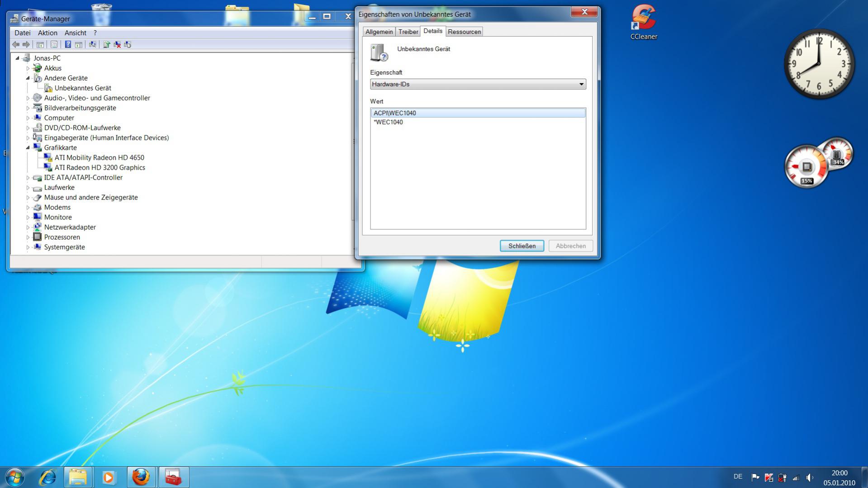Switch to the Treiber tab
The width and height of the screenshot is (868, 488).
pos(408,32)
